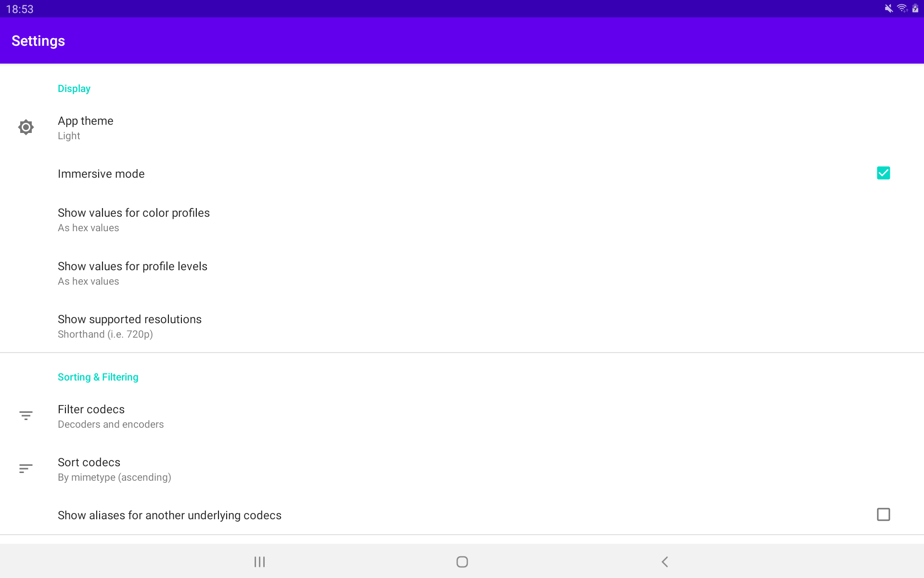Tap the muted speaker status icon
924x578 pixels.
pos(888,8)
